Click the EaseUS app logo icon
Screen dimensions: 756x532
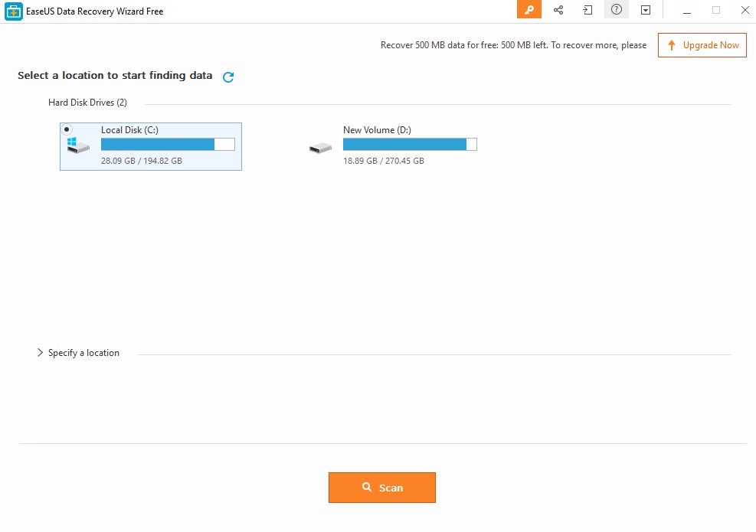(14, 11)
